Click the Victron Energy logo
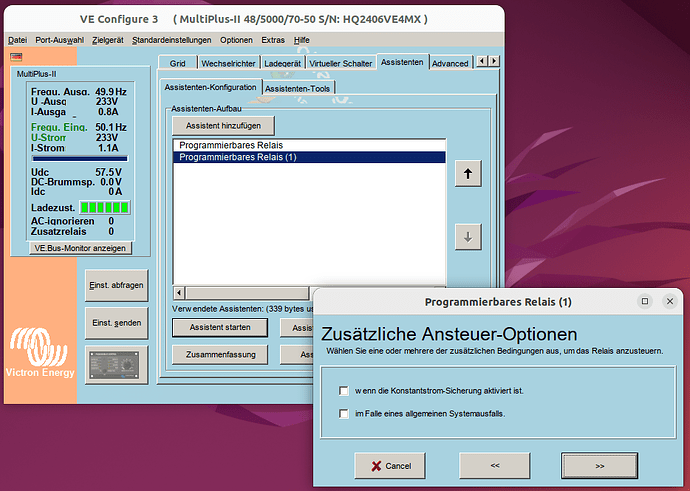 tap(40, 352)
